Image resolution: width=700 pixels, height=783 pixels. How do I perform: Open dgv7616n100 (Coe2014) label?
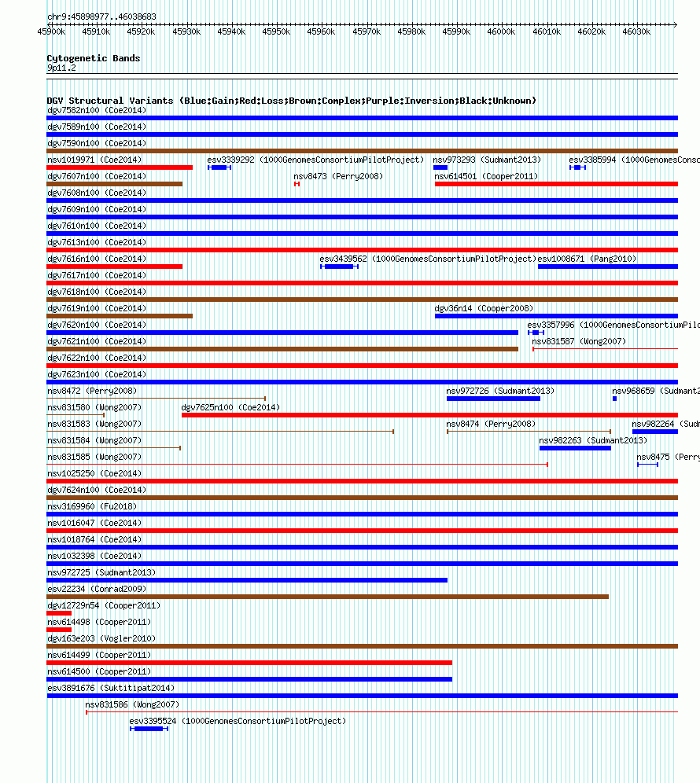click(97, 259)
